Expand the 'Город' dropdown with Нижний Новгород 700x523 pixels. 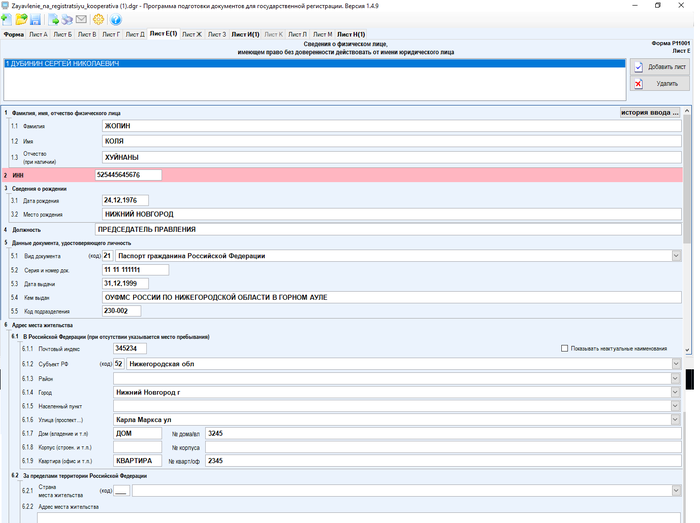[676, 392]
